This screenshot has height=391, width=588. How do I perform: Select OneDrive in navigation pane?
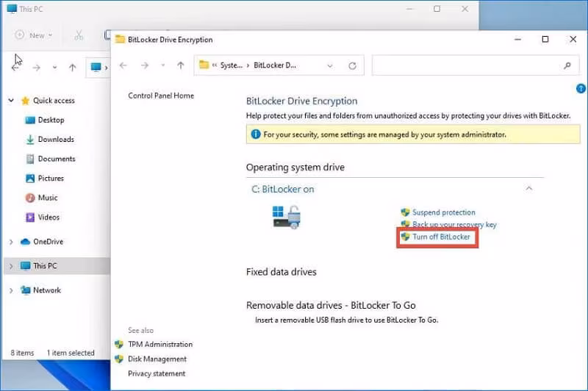(48, 242)
